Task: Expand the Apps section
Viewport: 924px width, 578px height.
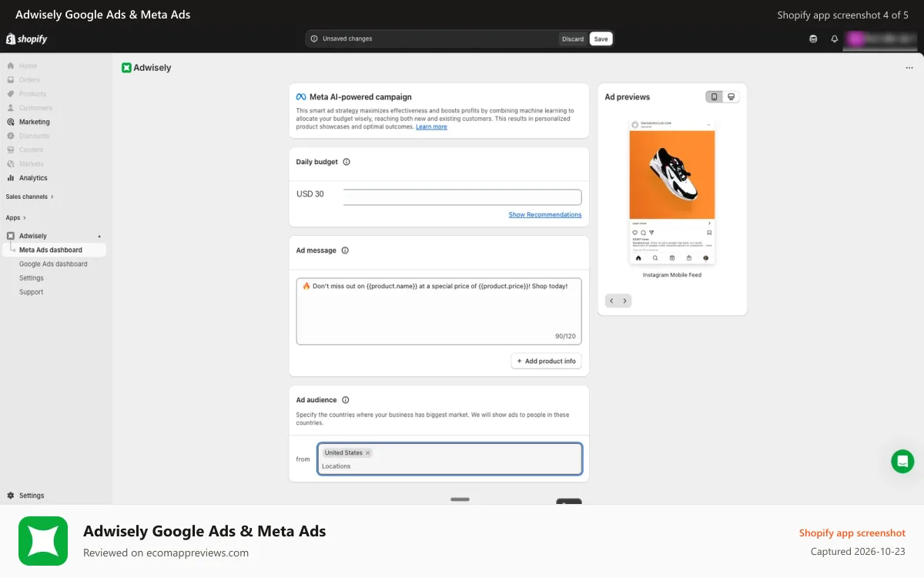Action: click(16, 218)
